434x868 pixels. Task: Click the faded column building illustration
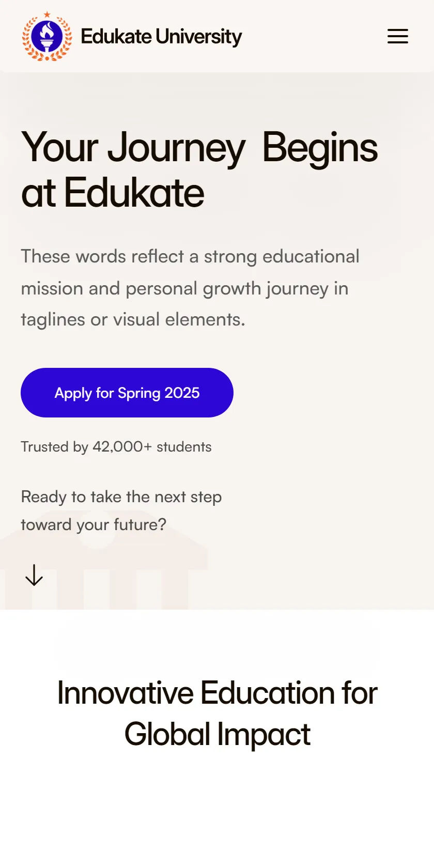point(103,561)
